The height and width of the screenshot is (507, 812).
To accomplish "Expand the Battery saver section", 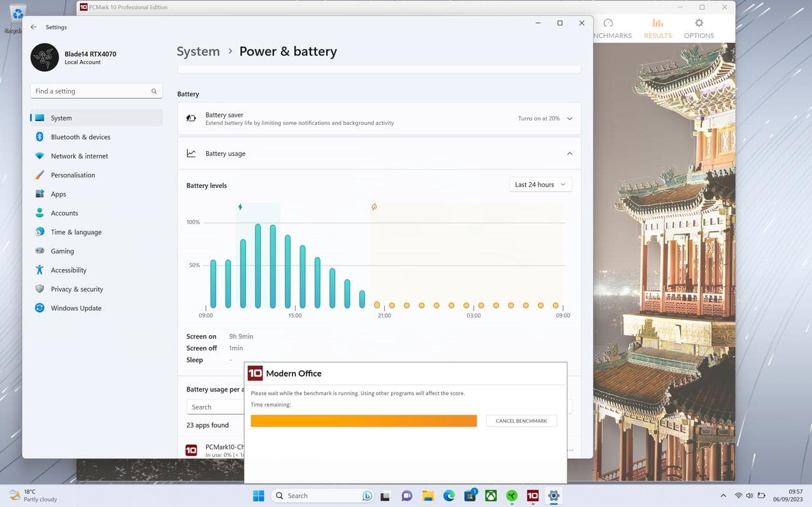I will coord(569,119).
